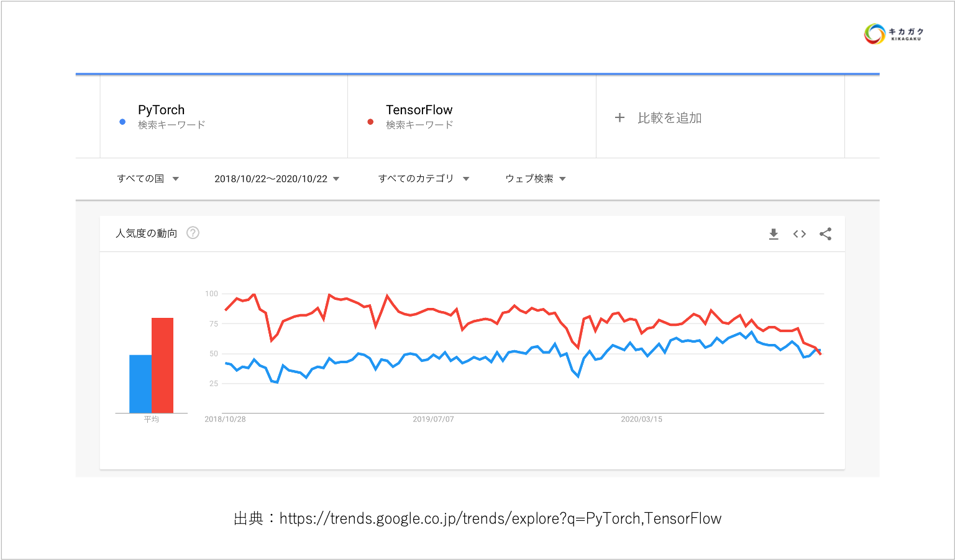Select the blue PyTorch term dot

[x=122, y=122]
